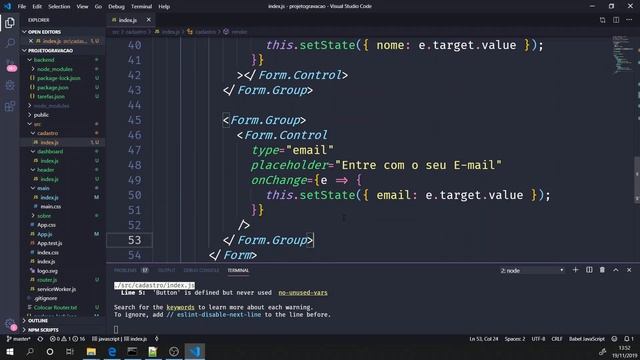Open App.test.js file in explorer
Image resolution: width=640 pixels, height=360 pixels.
point(63,243)
